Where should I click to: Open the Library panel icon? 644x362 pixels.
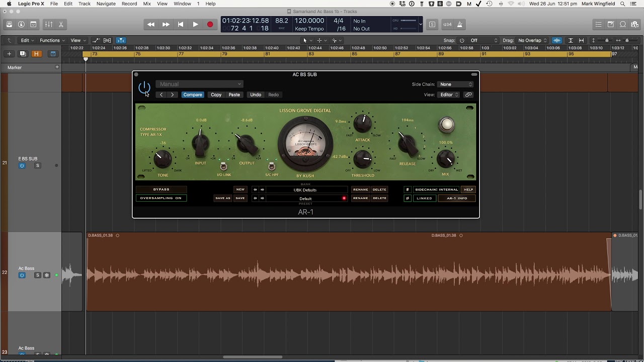click(9, 24)
